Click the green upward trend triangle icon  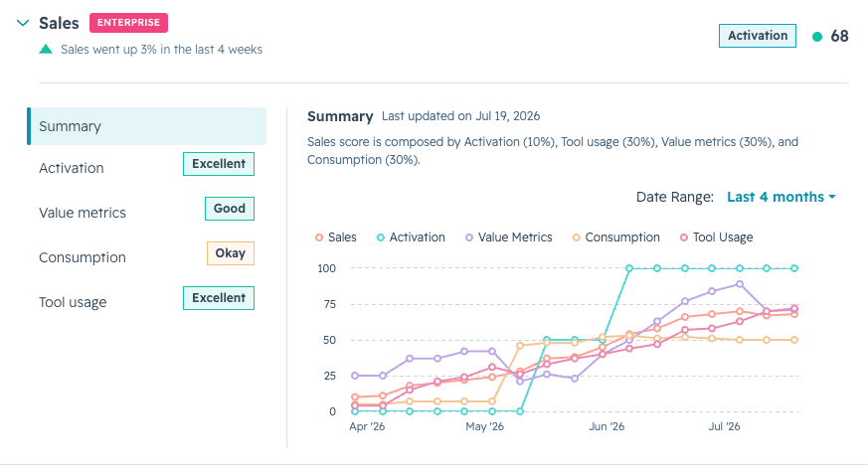click(46, 50)
